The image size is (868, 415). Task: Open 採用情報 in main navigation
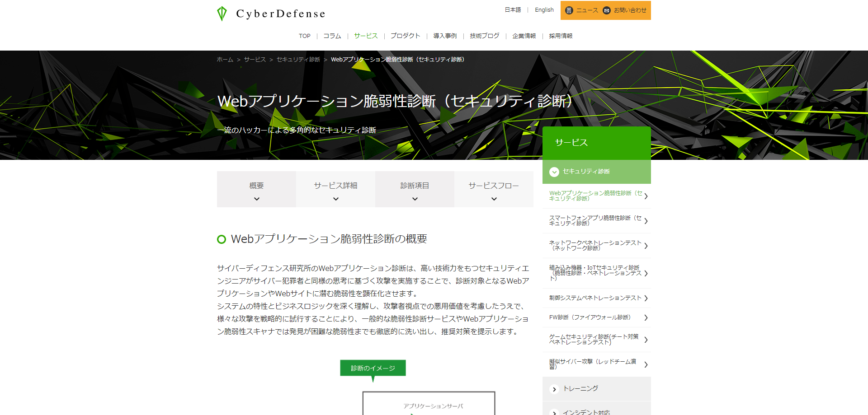pos(561,36)
